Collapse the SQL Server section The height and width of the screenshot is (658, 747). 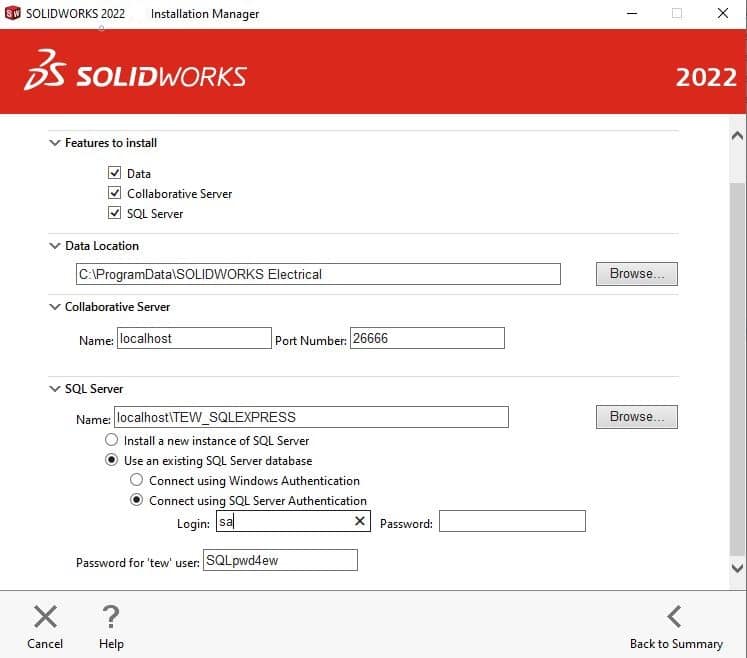55,389
